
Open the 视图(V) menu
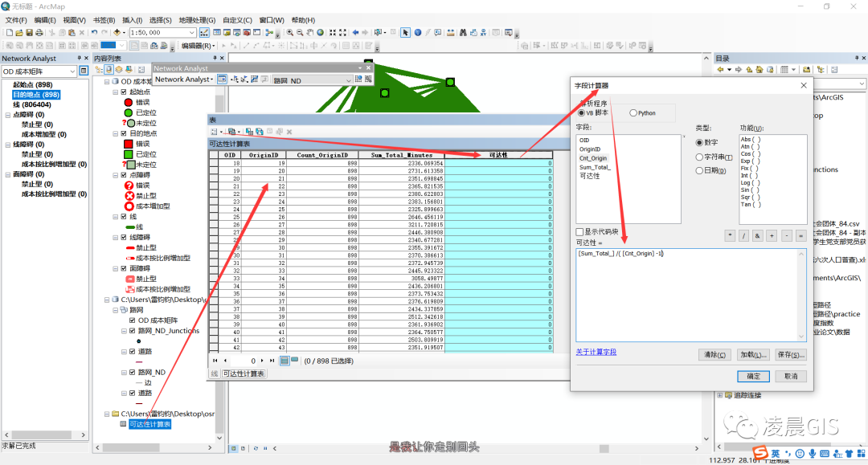[74, 20]
